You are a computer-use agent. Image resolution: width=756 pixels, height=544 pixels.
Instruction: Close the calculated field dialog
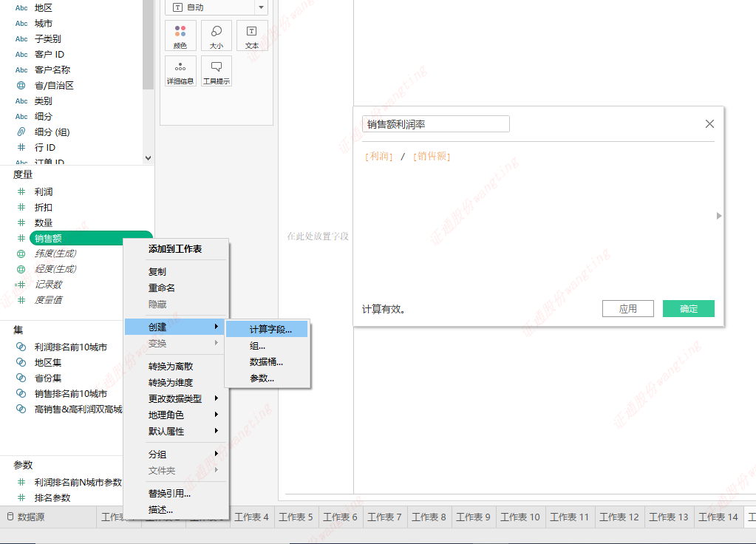(x=709, y=124)
